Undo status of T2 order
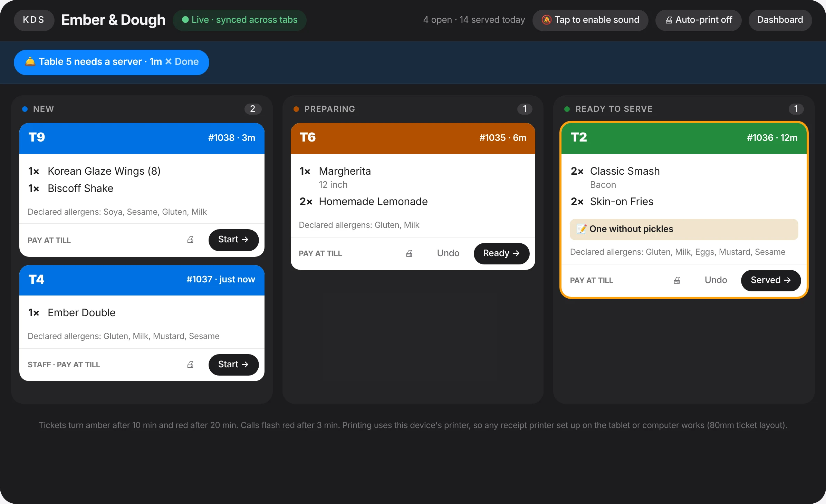 [x=716, y=280]
